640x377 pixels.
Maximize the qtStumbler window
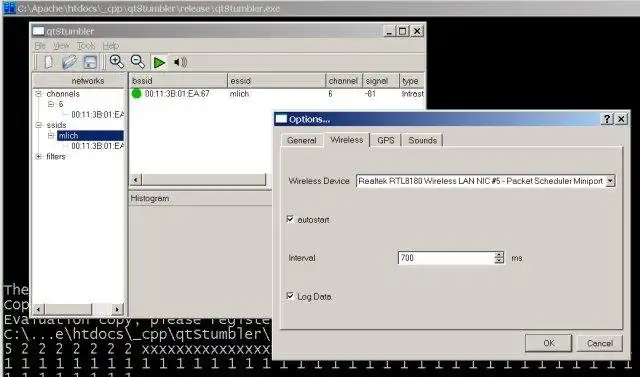(402, 31)
